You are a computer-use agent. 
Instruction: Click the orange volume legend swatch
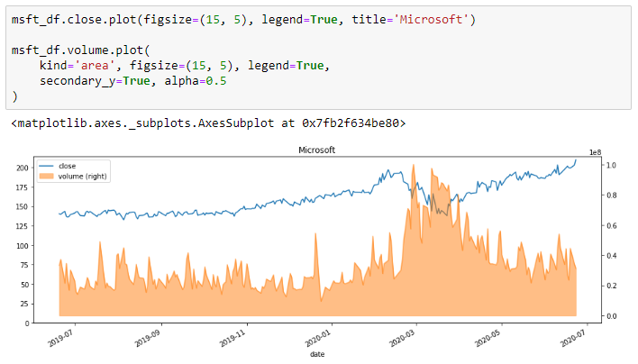(x=46, y=176)
